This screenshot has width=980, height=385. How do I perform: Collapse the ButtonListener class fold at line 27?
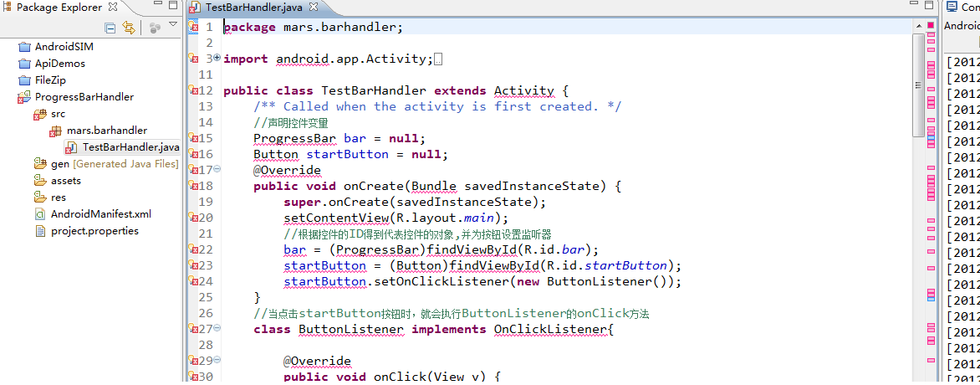tap(217, 329)
